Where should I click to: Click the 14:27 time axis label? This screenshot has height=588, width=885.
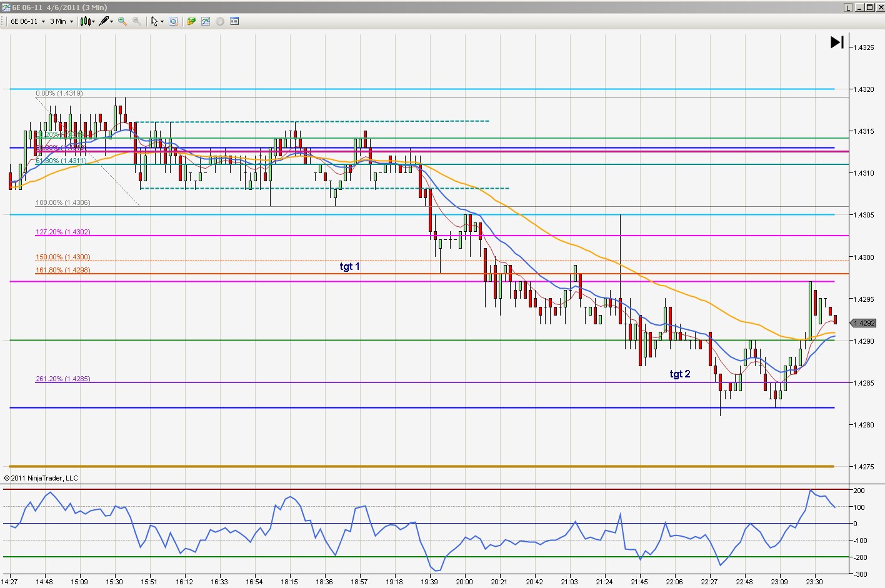tap(9, 582)
